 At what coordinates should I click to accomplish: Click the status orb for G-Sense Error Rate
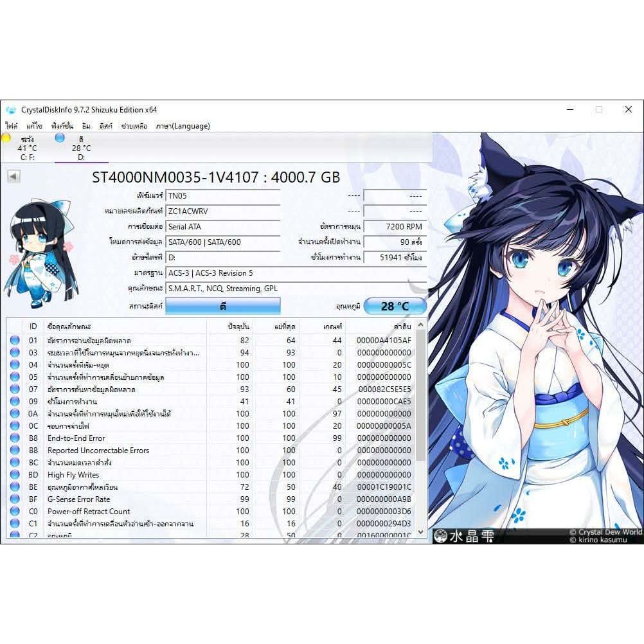pyautogui.click(x=15, y=499)
